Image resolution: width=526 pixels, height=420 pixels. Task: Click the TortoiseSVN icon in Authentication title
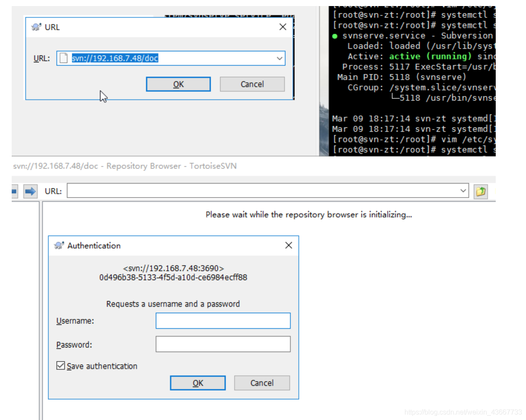coord(59,245)
